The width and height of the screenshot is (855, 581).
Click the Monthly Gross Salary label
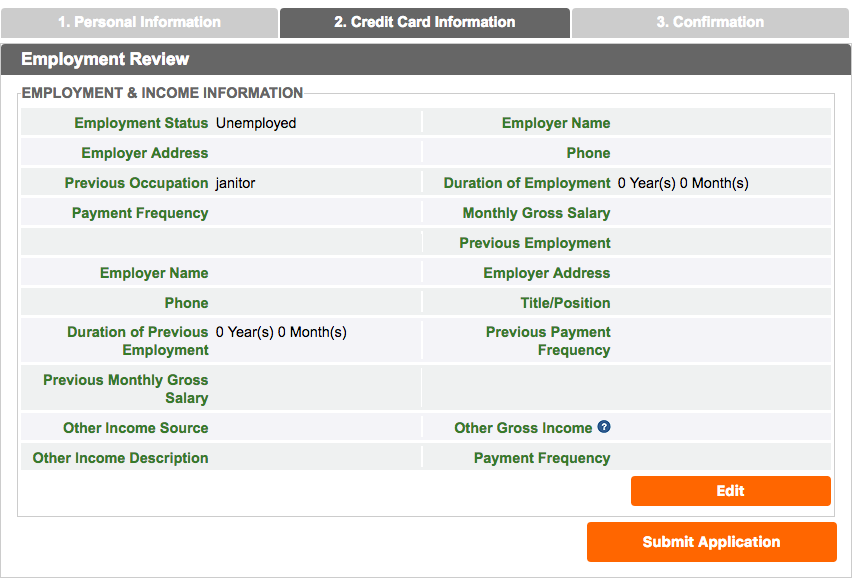point(536,213)
